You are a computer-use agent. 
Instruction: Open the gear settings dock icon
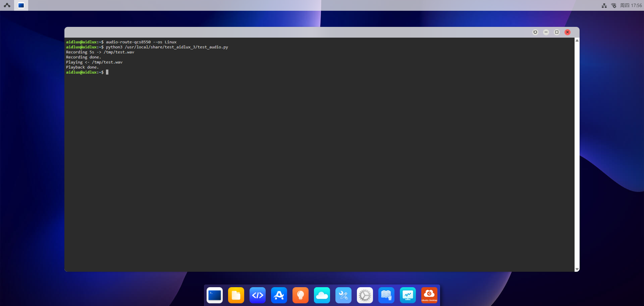coord(365,295)
